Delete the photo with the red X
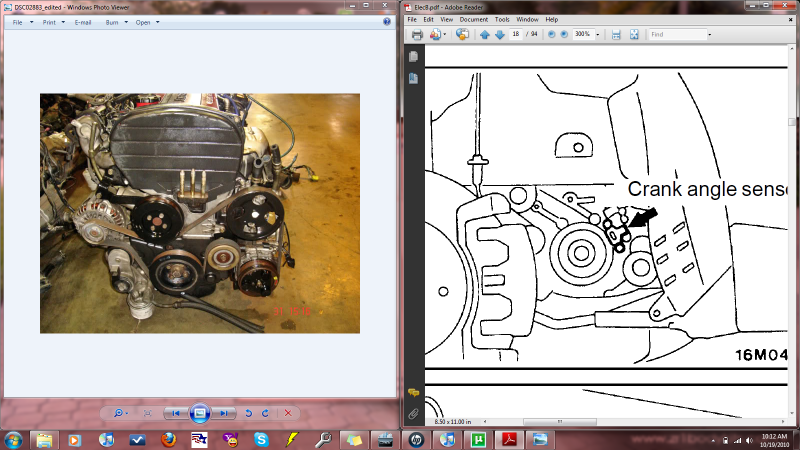 (x=288, y=413)
